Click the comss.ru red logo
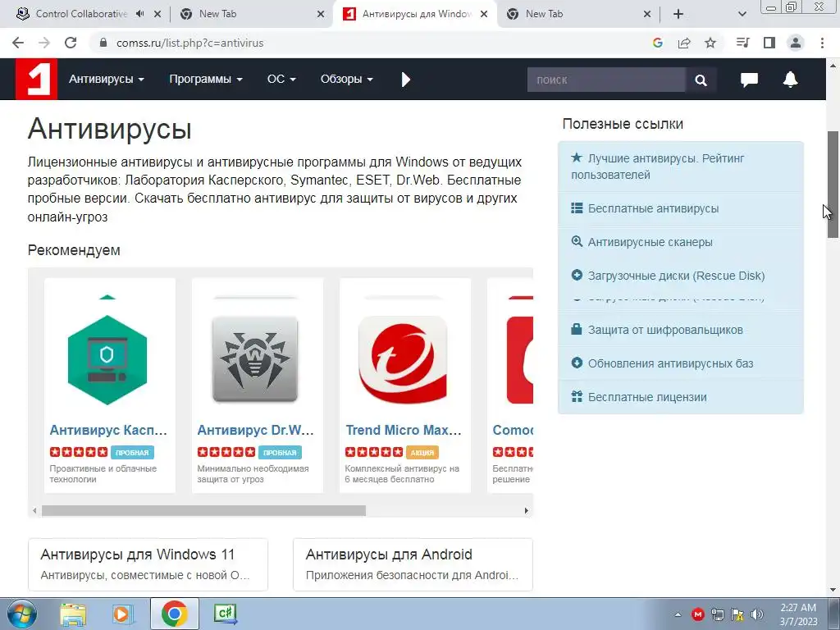This screenshot has width=840, height=630. click(36, 80)
